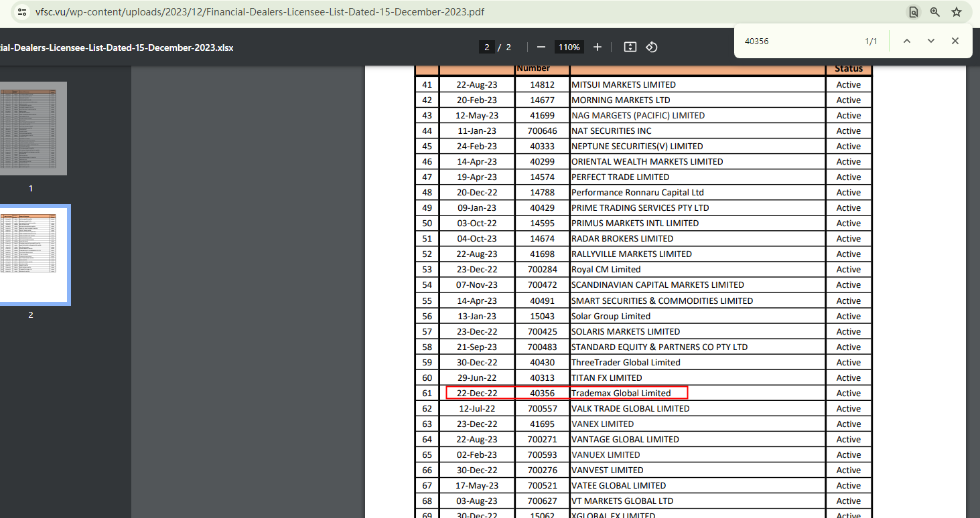The width and height of the screenshot is (980, 518).
Task: Click the site information icon in address bar
Action: (22, 12)
